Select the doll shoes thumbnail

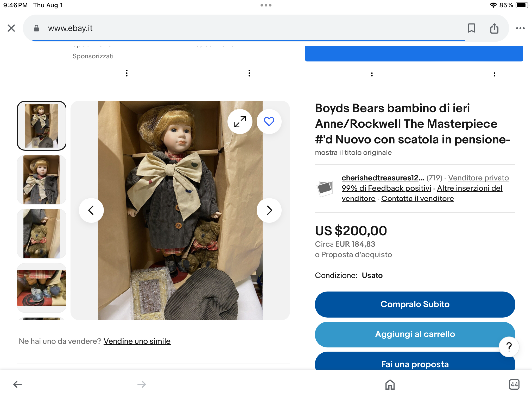(42, 288)
